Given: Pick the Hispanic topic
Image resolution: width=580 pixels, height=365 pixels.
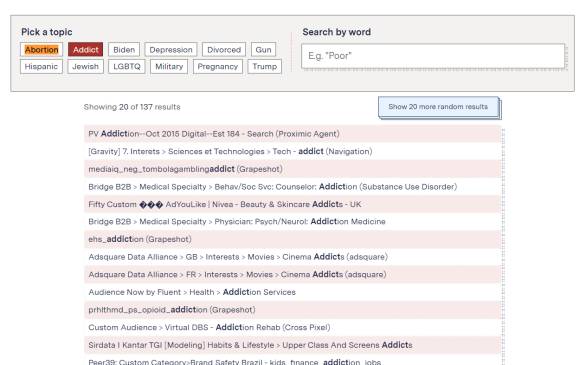Looking at the screenshot, I should pyautogui.click(x=41, y=67).
